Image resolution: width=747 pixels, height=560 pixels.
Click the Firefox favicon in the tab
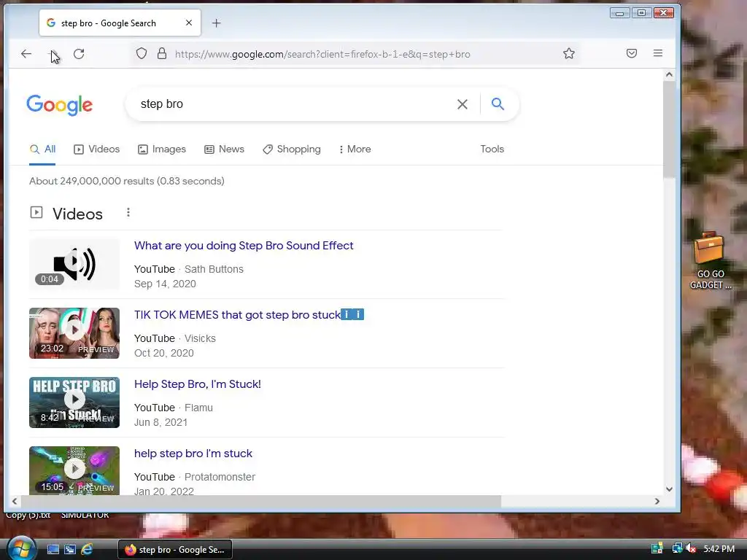point(51,23)
